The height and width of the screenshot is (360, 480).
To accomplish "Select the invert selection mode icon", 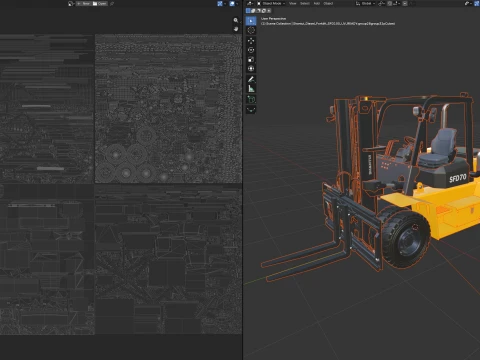I will pyautogui.click(x=263, y=11).
